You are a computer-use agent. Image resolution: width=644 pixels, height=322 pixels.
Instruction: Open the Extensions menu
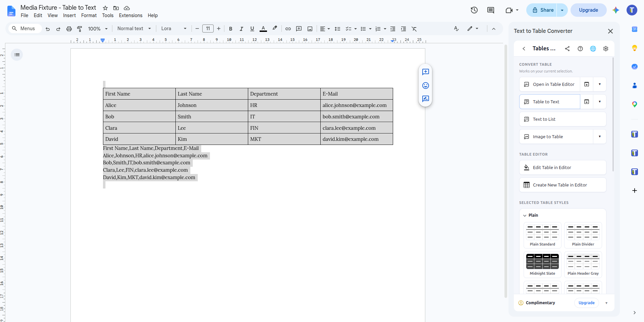(130, 15)
